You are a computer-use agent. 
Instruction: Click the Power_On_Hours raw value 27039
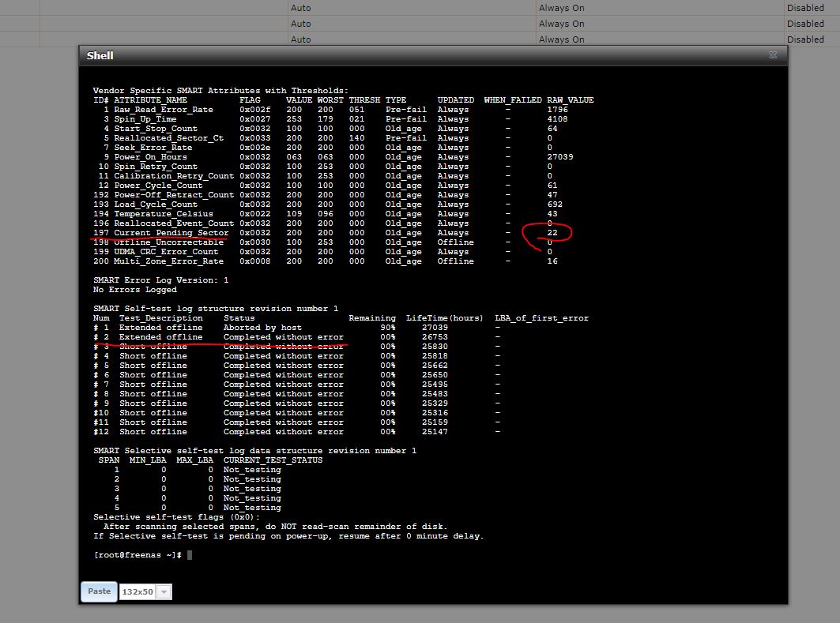pyautogui.click(x=559, y=157)
